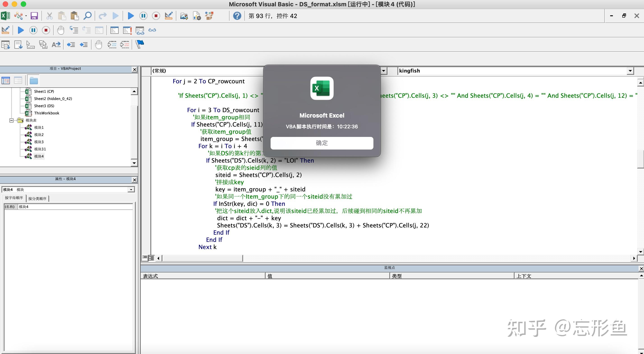Switch to Excel via green icon
The image size is (644, 354).
pos(5,16)
